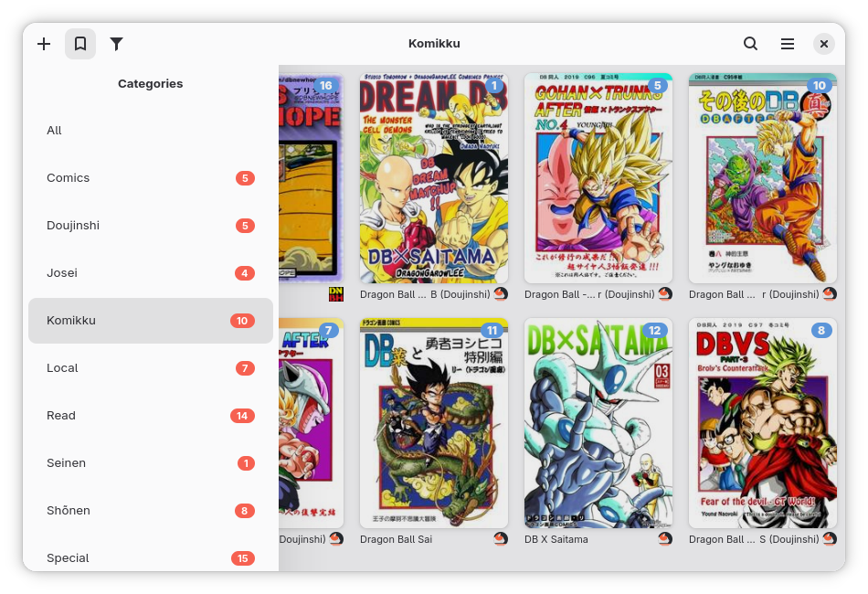Select the Seinen category

click(151, 463)
